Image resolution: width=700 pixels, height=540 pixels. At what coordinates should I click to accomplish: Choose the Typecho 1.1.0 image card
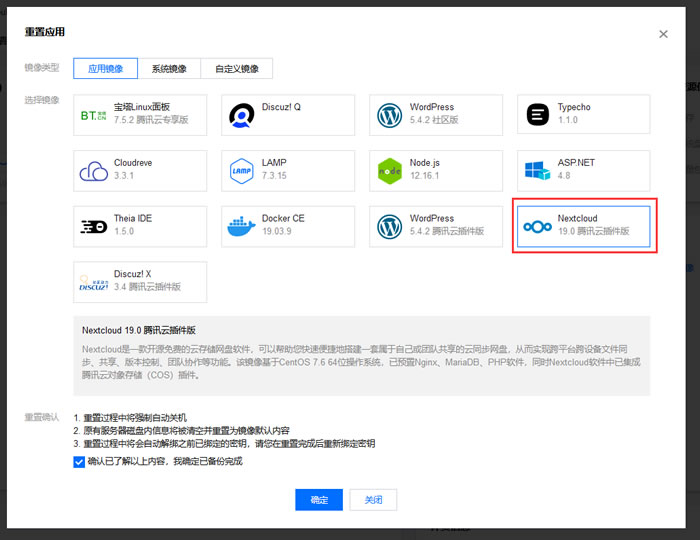click(583, 114)
